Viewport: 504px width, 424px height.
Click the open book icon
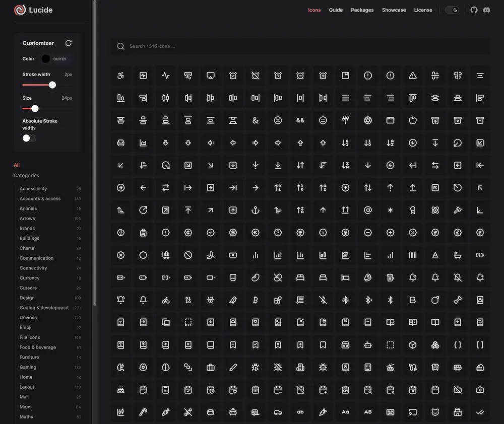click(435, 322)
